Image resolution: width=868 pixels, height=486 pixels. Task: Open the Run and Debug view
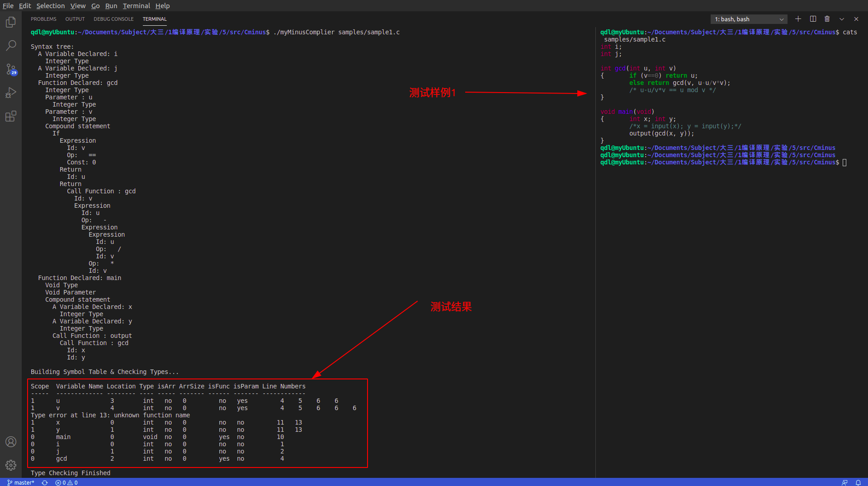[11, 93]
